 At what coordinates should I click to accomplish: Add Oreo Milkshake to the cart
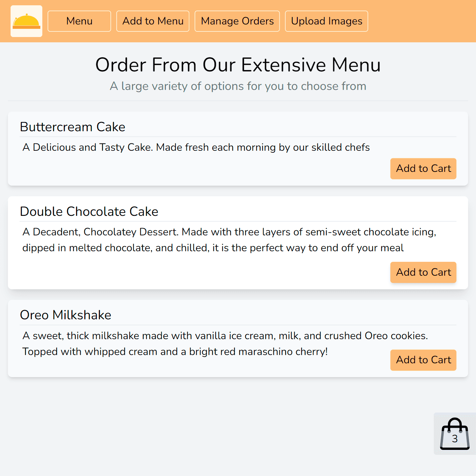pyautogui.click(x=423, y=360)
